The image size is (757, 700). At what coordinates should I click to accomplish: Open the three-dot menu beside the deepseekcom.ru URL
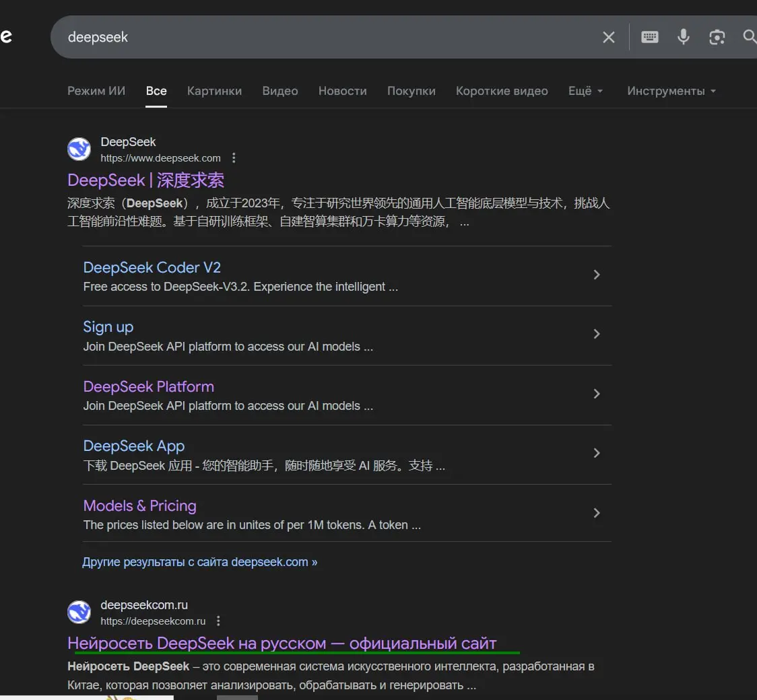[218, 621]
